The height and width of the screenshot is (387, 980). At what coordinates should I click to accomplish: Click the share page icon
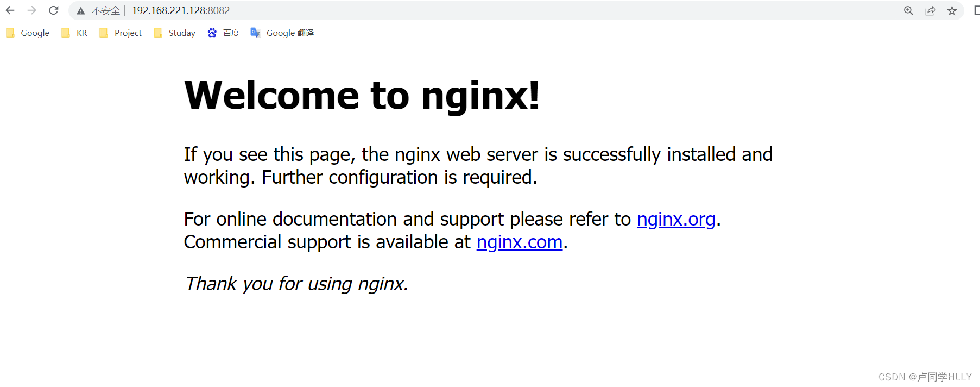point(930,11)
